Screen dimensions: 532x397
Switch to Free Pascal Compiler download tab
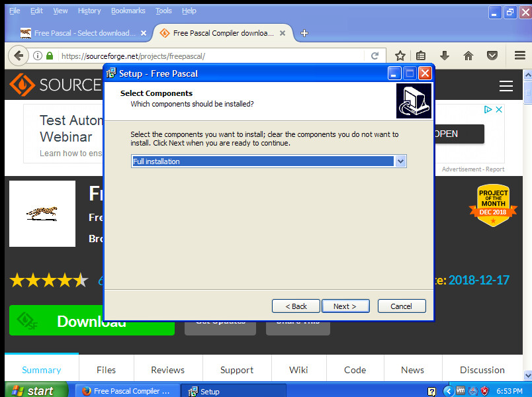[x=222, y=33]
